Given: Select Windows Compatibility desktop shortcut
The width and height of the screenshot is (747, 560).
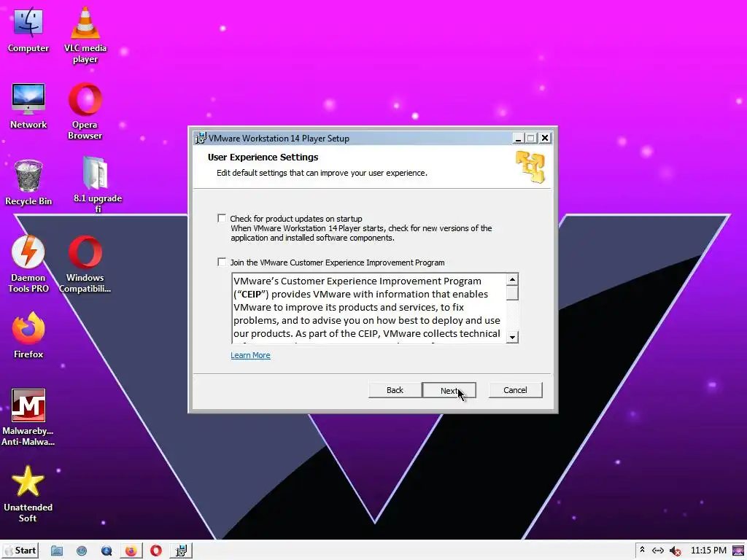Looking at the screenshot, I should click(85, 264).
